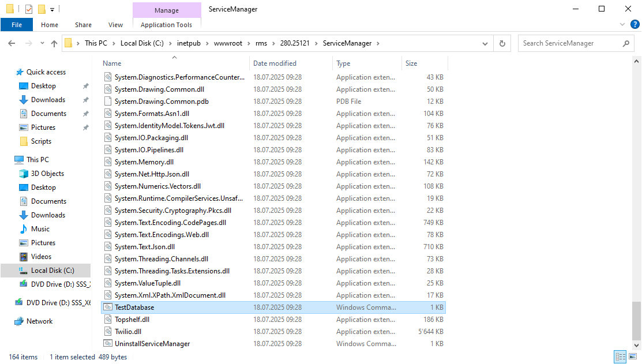Screen dimensions: 642x364
Task: Expand chevron after Local Disk (C:) breadcrumb
Action: pyautogui.click(x=170, y=43)
